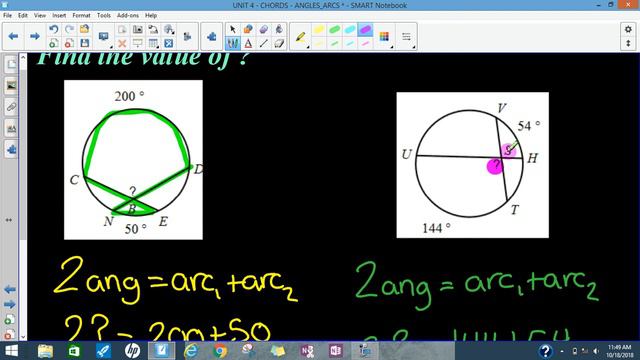Open the screen view options dropdown
Viewport: 640px width, 360px height.
click(x=104, y=37)
